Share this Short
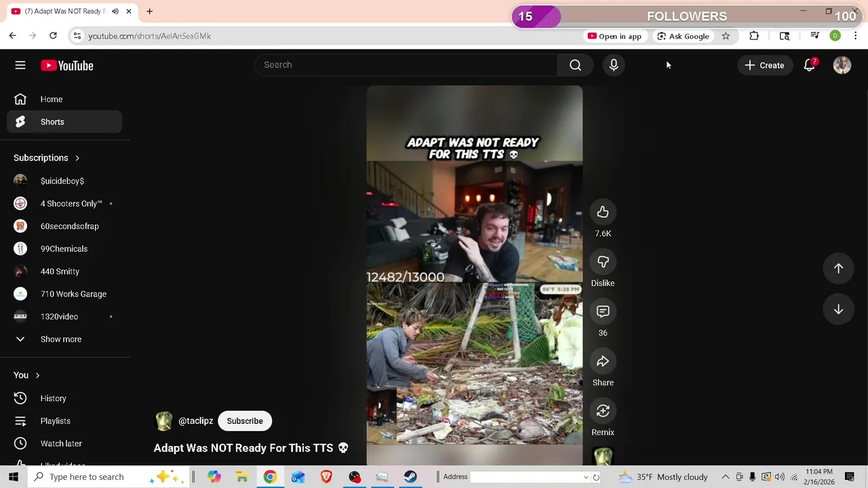This screenshot has width=868, height=488. click(x=603, y=361)
